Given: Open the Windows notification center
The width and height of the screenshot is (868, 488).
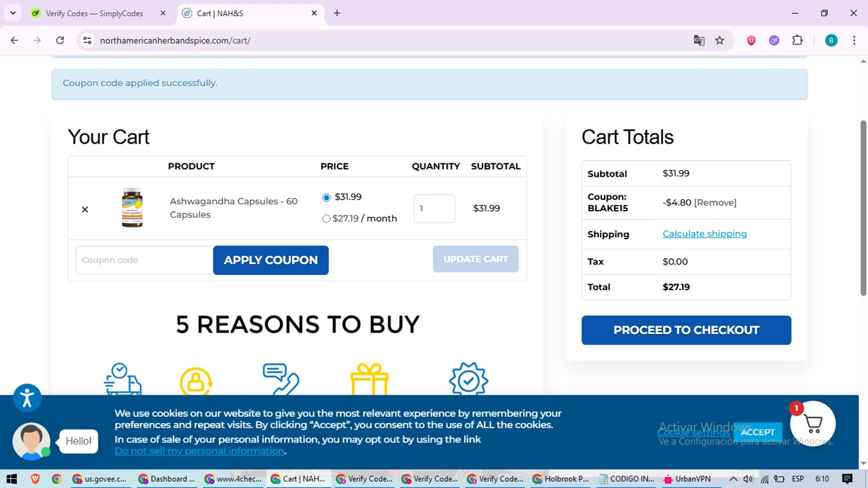Looking at the screenshot, I should 848,479.
